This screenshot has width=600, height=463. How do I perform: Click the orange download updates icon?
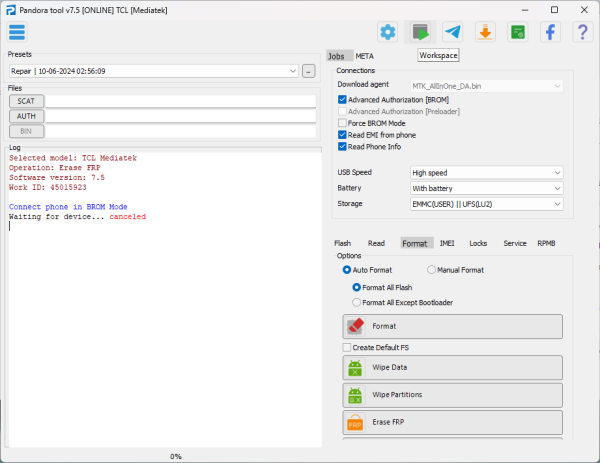pos(485,32)
